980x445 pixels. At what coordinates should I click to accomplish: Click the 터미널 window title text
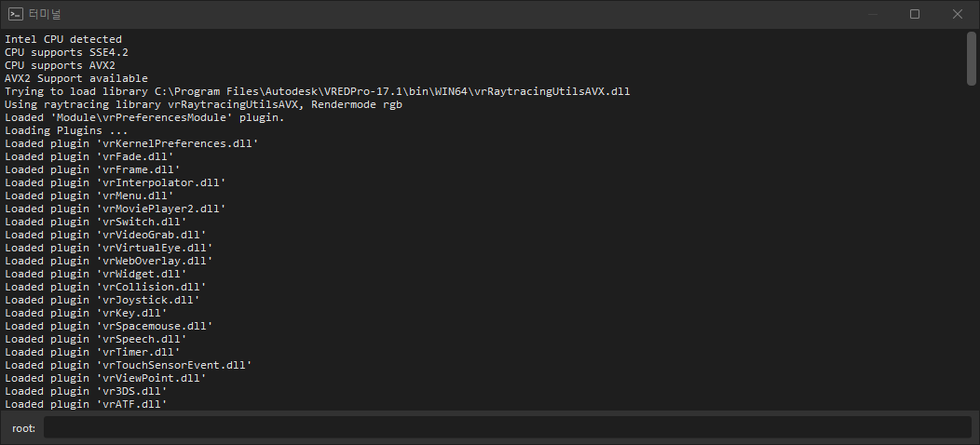coord(46,14)
